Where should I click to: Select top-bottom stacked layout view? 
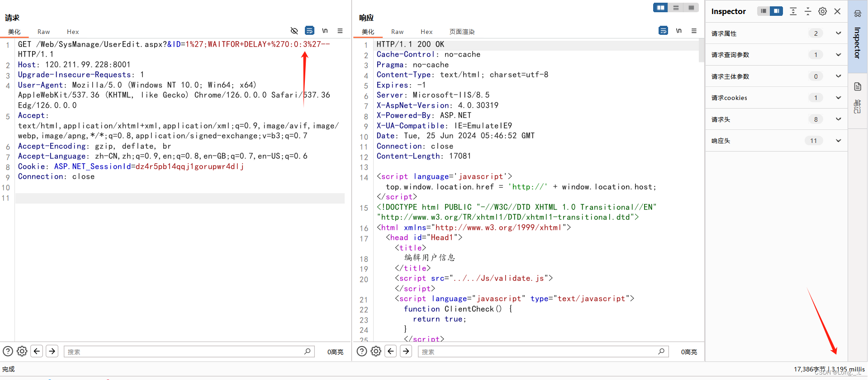676,8
